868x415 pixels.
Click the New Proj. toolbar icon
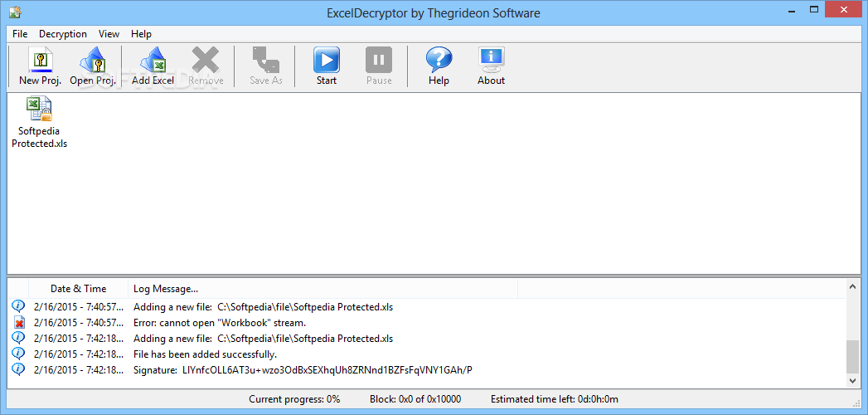coord(40,66)
